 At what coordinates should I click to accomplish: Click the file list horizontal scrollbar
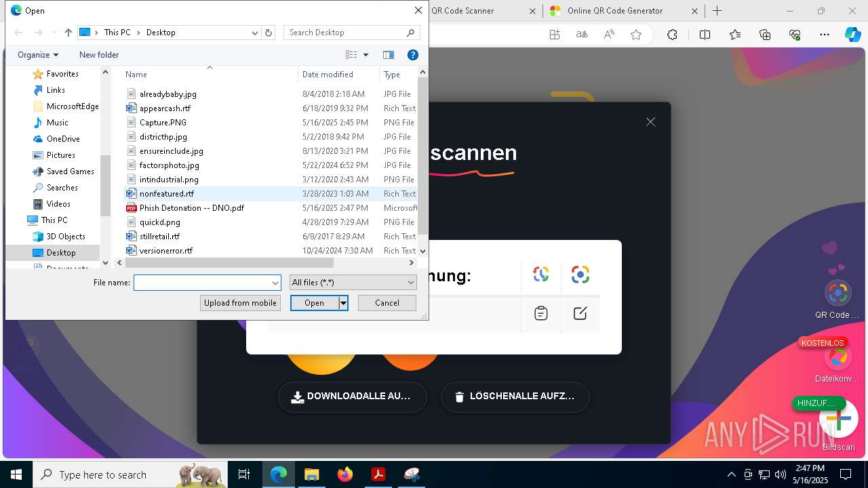click(230, 262)
